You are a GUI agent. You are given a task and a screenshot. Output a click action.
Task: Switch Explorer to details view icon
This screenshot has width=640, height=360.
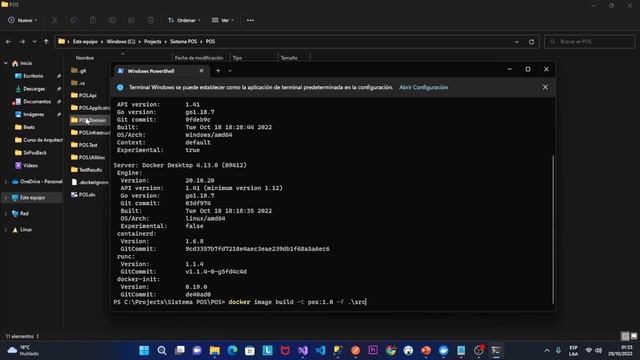tap(624, 336)
